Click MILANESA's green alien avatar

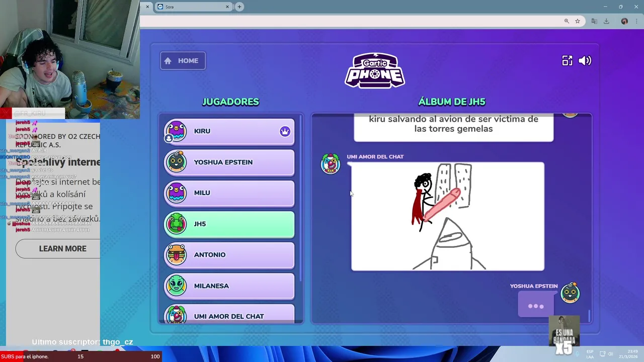point(176,286)
